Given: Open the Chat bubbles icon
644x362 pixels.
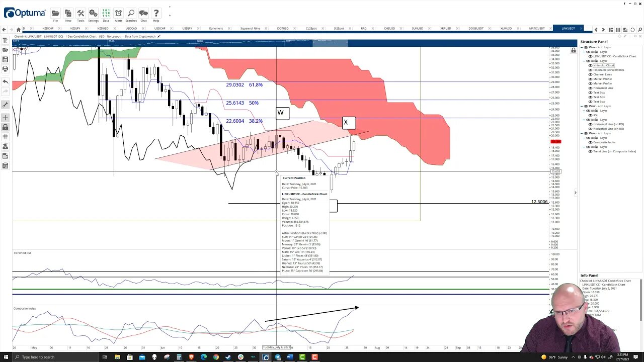Looking at the screenshot, I should coord(143,13).
